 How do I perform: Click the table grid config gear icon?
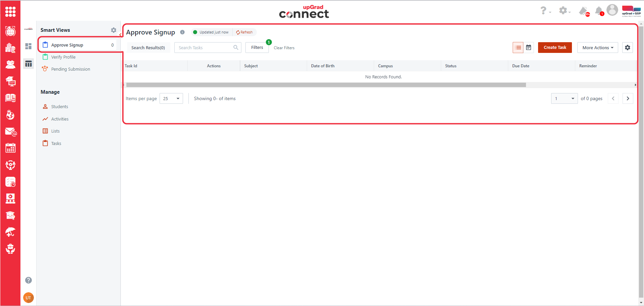pos(628,48)
